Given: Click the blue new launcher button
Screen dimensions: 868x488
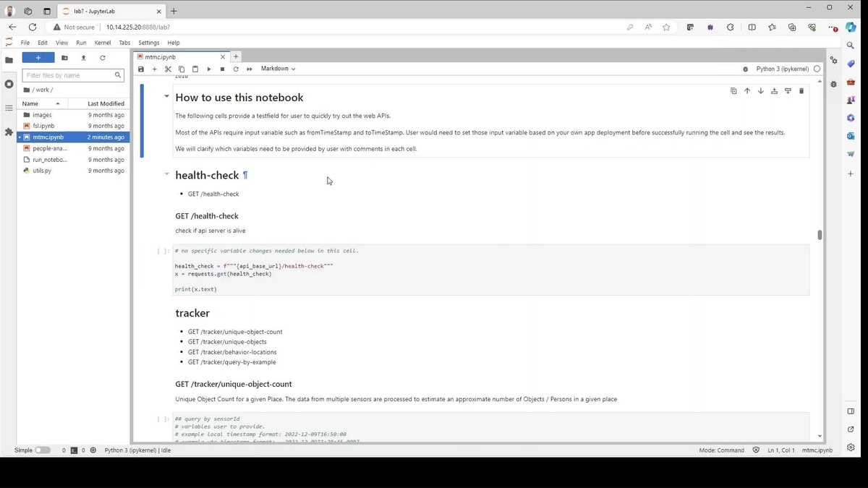Looking at the screenshot, I should click(x=38, y=58).
